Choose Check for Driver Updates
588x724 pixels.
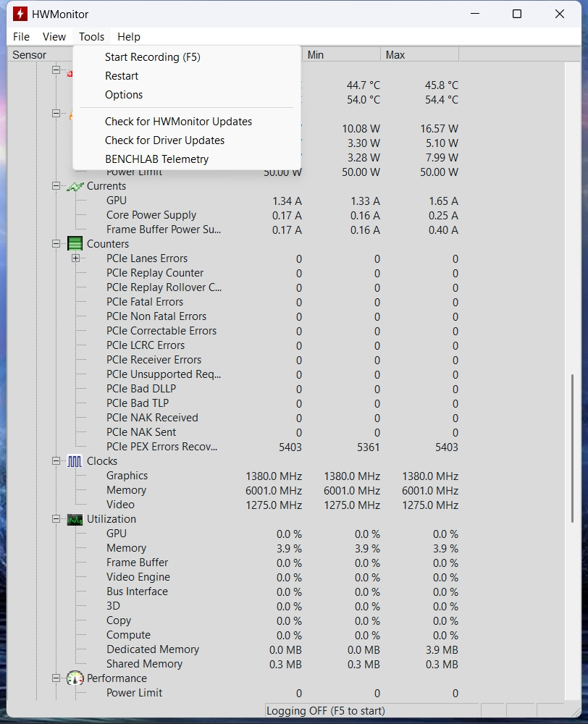tap(187, 140)
